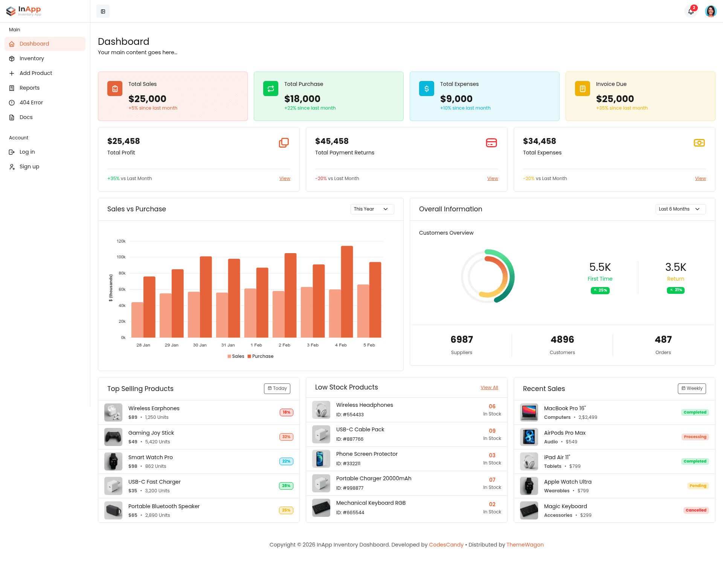Open the This Year dropdown
The width and height of the screenshot is (723, 588).
click(x=372, y=209)
